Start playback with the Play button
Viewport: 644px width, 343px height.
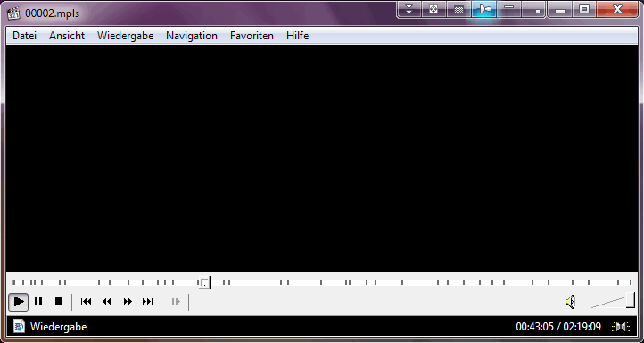(x=19, y=302)
